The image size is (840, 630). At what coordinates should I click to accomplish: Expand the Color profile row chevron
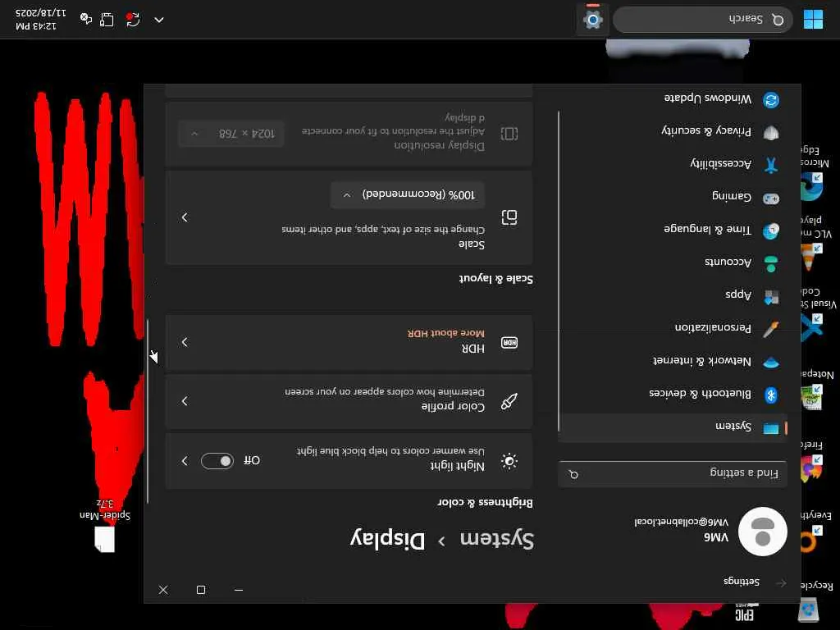[x=185, y=400]
